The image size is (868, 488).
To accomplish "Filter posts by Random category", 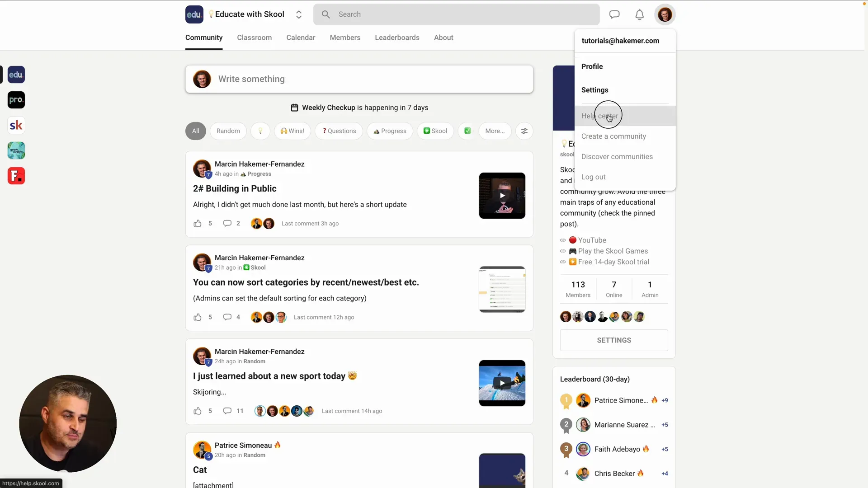I will click(228, 131).
